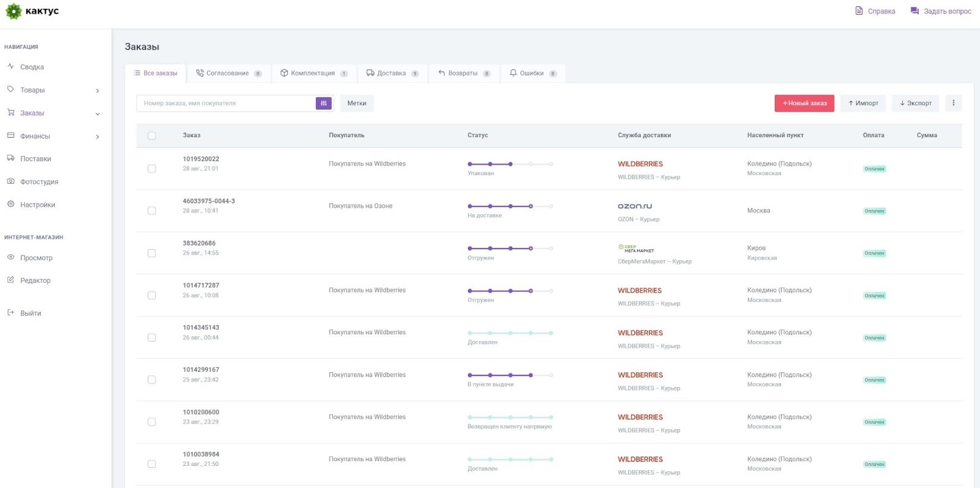Select all orders with header checkbox

152,136
